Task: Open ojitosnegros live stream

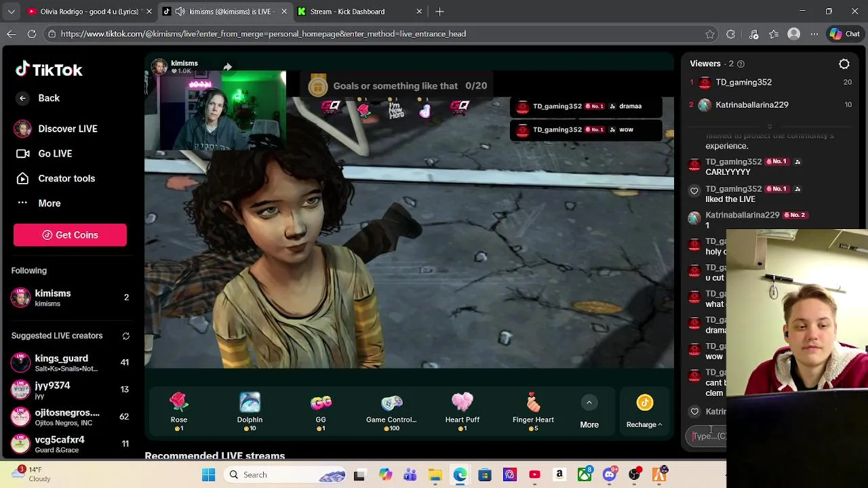Action: point(70,417)
